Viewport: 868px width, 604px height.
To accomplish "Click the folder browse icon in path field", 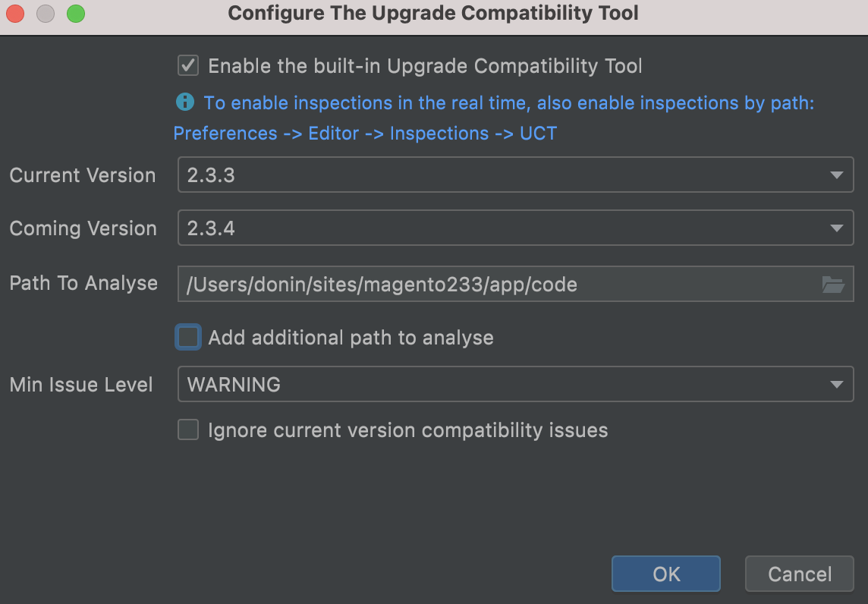I will click(x=833, y=285).
